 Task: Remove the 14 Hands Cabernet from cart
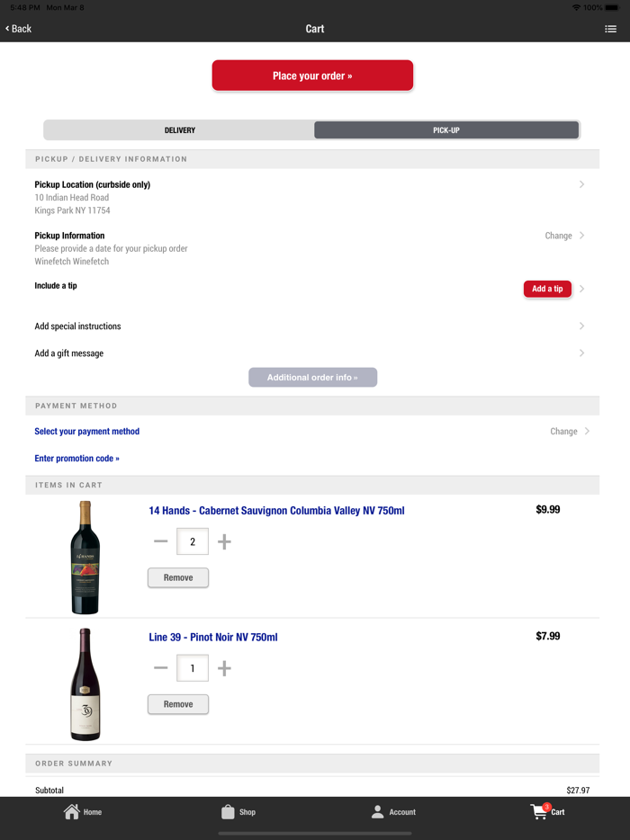pos(177,577)
